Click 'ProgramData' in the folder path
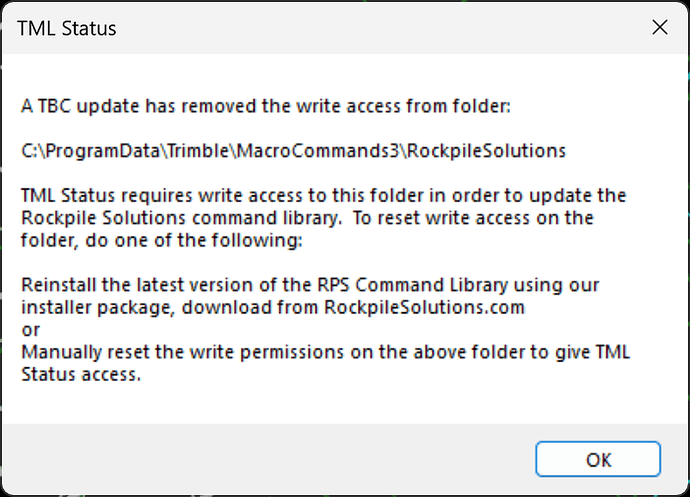The height and width of the screenshot is (497, 690). (90, 151)
